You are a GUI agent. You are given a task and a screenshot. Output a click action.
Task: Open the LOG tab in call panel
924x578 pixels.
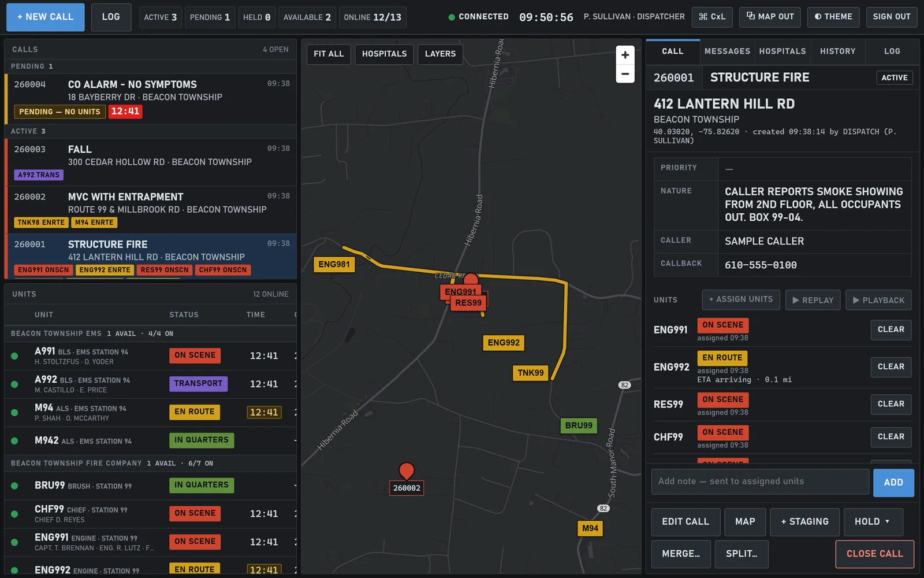[892, 51]
